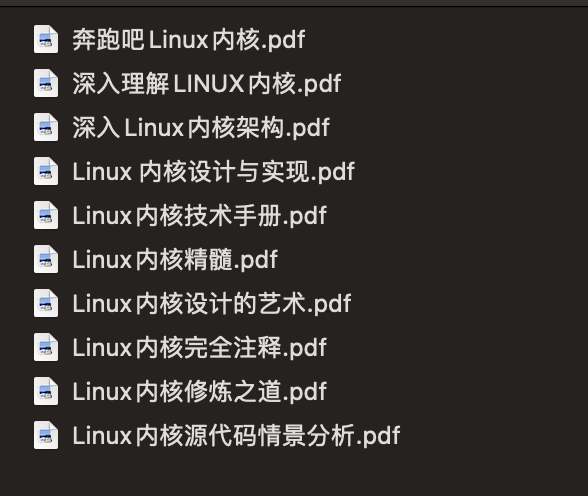Click the icon for Linux内核源代码情景分析.pdf
This screenshot has height=496, width=588.
click(x=46, y=435)
